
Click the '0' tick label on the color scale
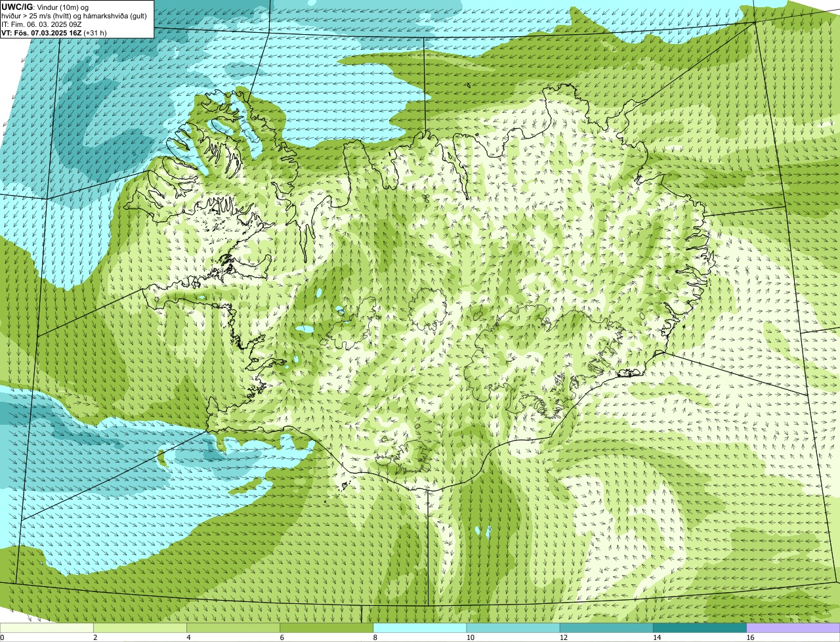pos(2,637)
